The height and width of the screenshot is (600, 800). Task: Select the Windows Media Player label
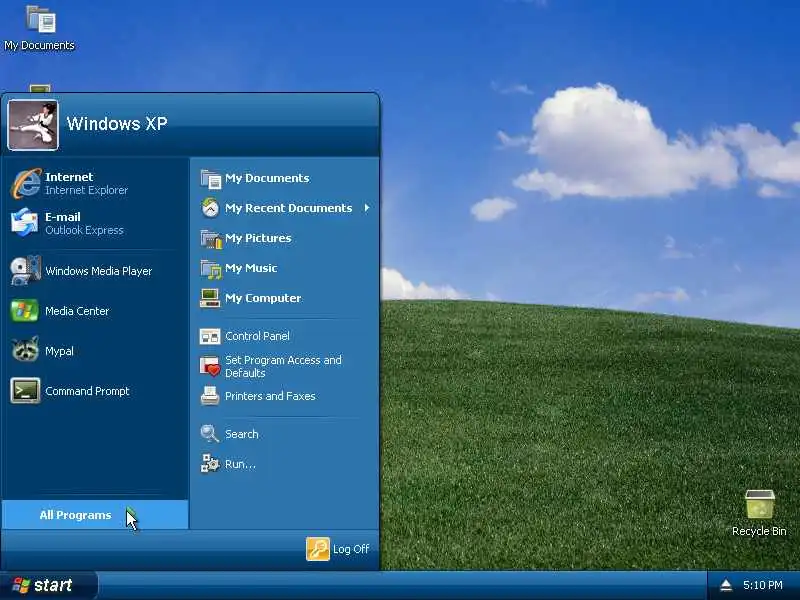pyautogui.click(x=98, y=271)
